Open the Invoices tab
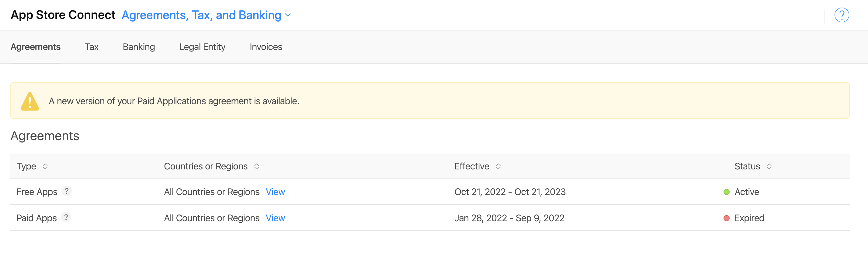This screenshot has width=868, height=273. coord(266,47)
